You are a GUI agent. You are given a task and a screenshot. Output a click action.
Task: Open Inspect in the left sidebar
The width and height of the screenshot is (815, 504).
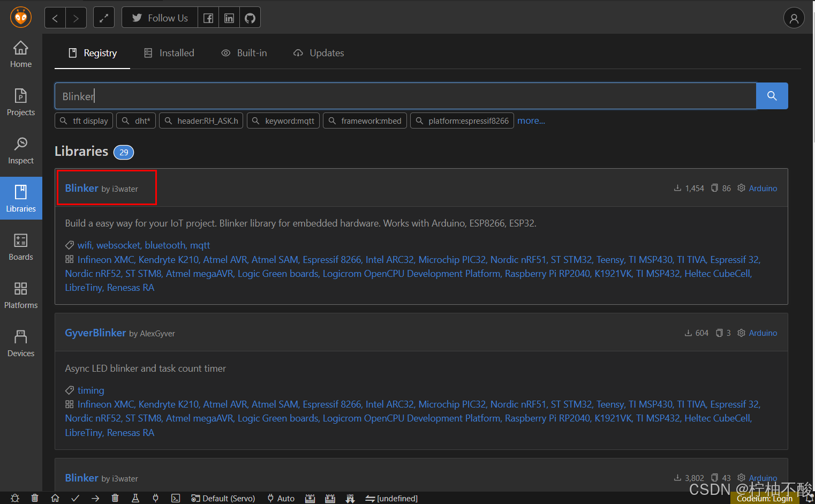[21, 151]
